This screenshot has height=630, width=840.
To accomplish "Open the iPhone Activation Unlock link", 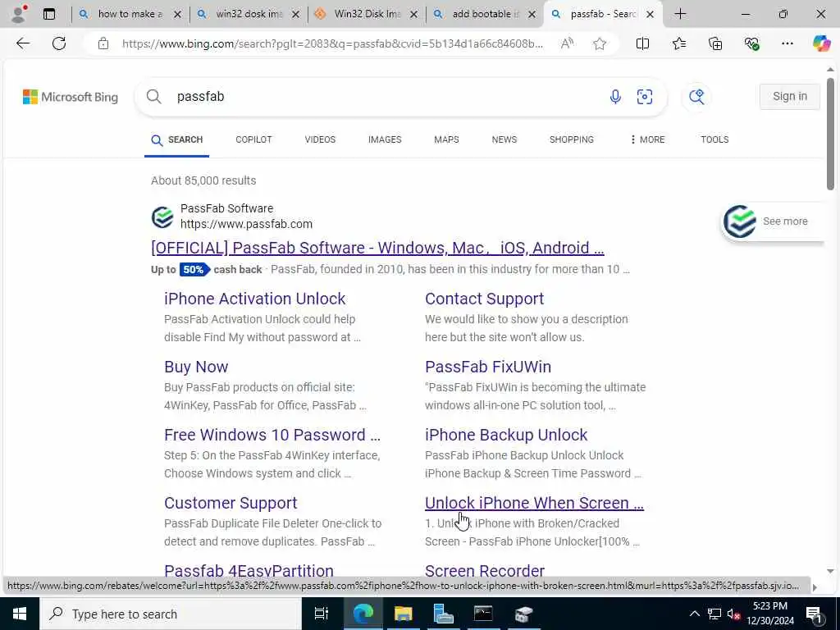I will (x=255, y=299).
